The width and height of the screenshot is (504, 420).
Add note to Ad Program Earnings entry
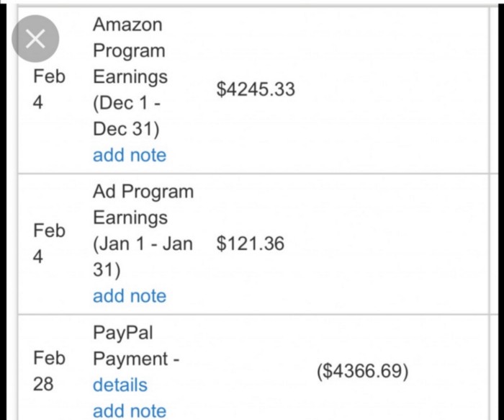click(x=130, y=296)
